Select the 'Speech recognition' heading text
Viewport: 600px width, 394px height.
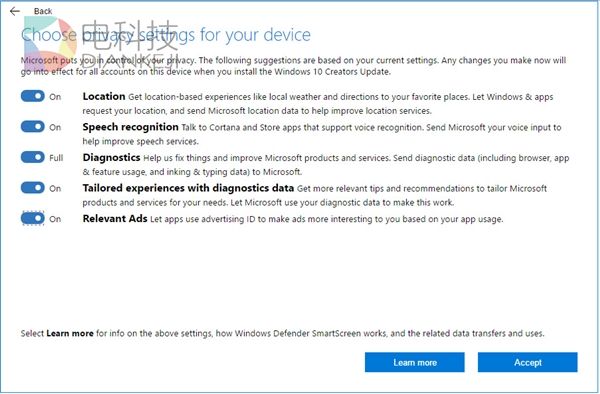(x=130, y=127)
